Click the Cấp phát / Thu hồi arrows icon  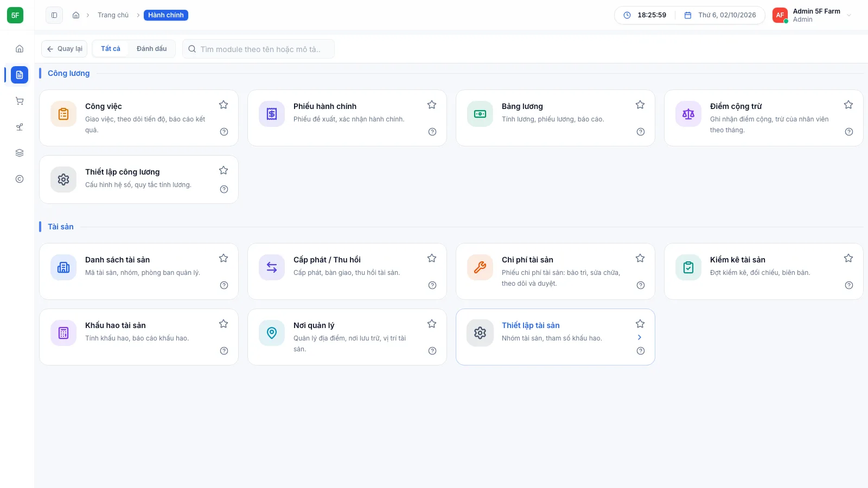click(272, 267)
